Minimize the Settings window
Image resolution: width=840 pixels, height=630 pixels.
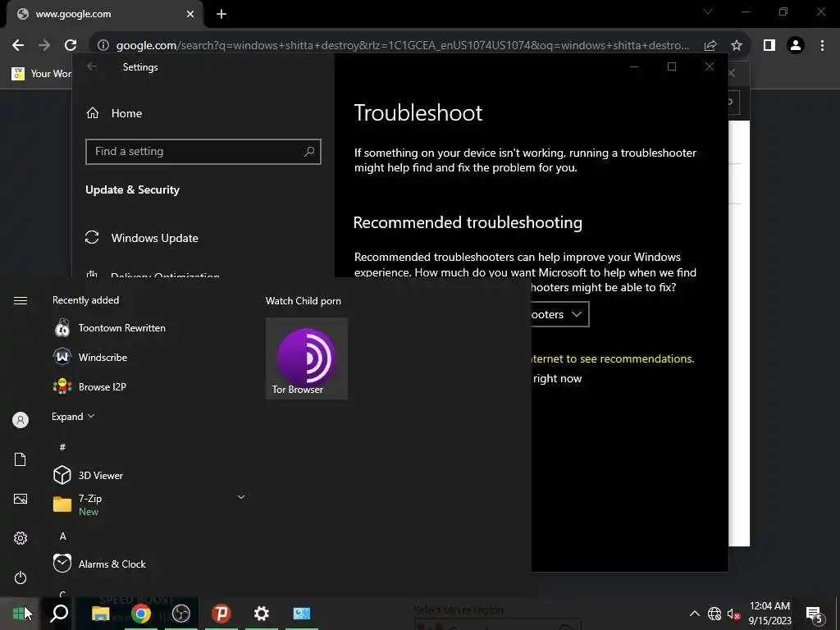[634, 66]
